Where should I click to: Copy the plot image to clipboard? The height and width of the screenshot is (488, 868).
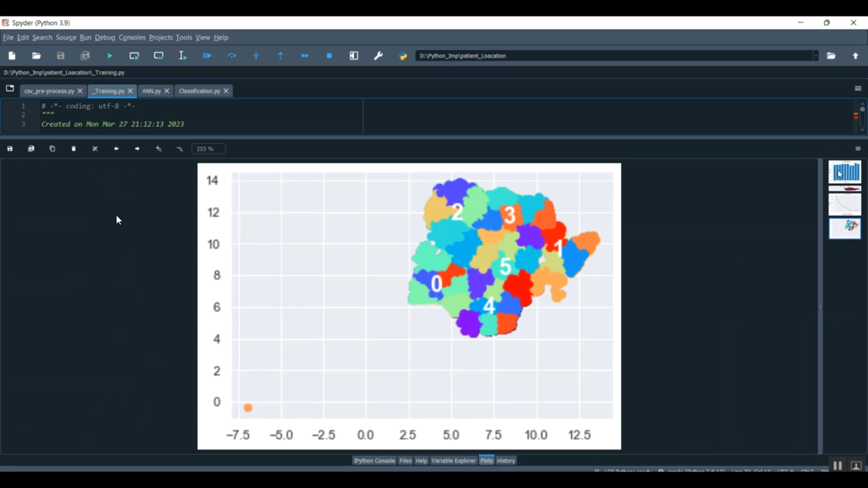53,149
